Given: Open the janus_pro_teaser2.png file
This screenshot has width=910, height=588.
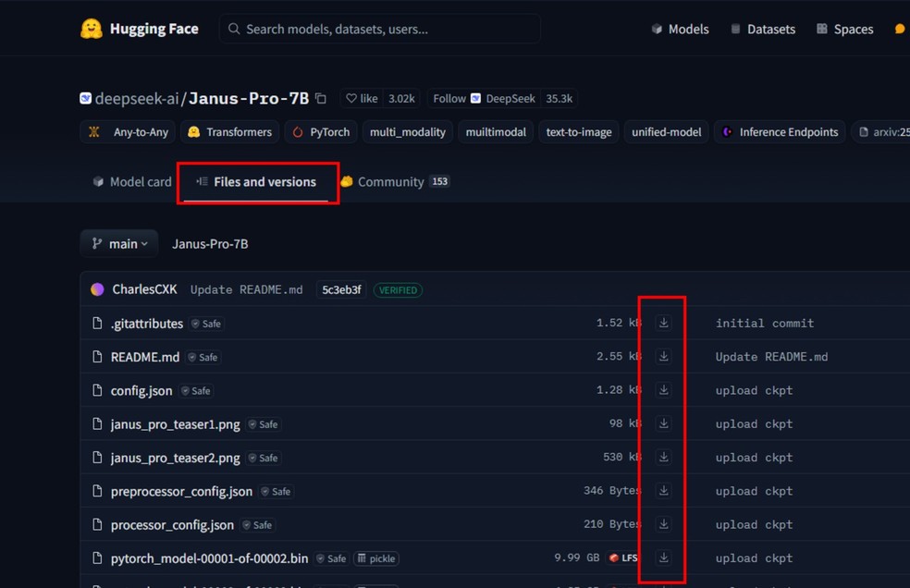Looking at the screenshot, I should point(176,458).
